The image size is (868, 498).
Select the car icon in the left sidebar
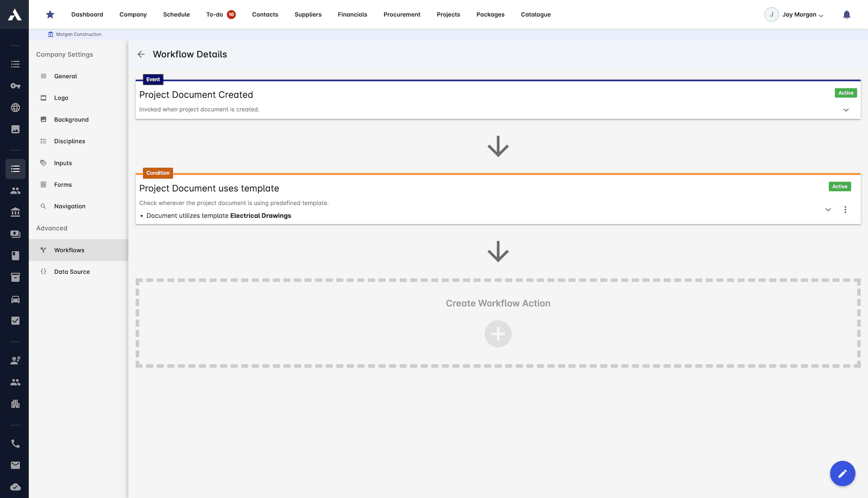(15, 299)
